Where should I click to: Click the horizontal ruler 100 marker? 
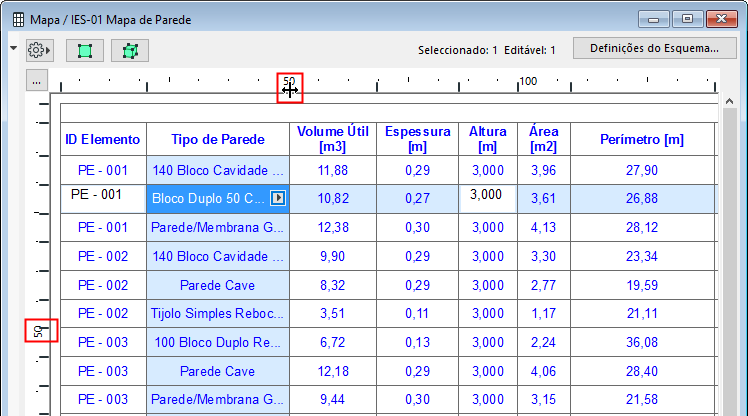[x=528, y=81]
